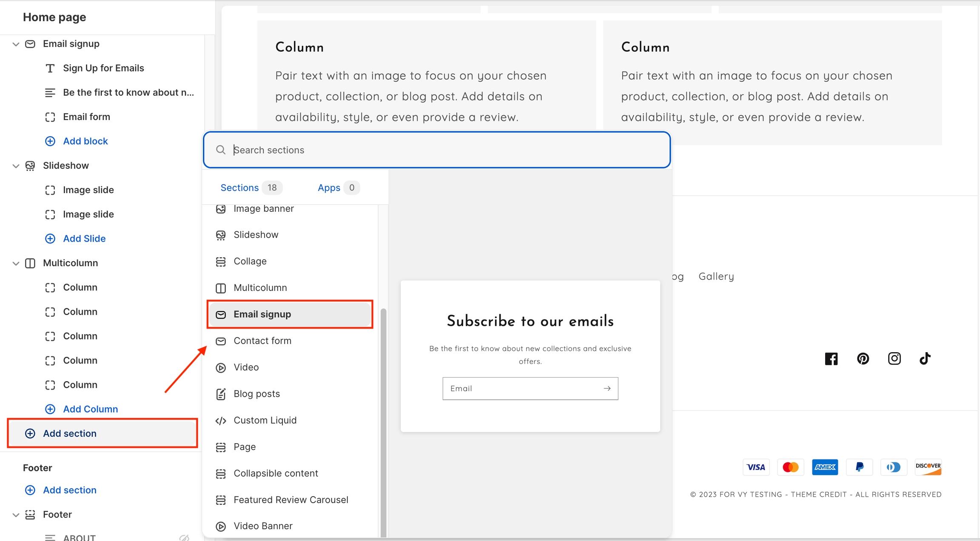Image resolution: width=980 pixels, height=541 pixels.
Task: Toggle visibility of the ABOUT block
Action: point(184,538)
